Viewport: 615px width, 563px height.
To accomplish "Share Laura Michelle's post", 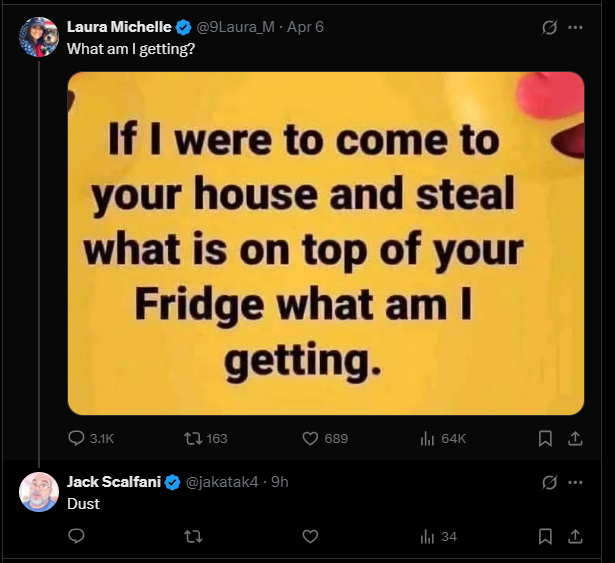I will (x=575, y=439).
